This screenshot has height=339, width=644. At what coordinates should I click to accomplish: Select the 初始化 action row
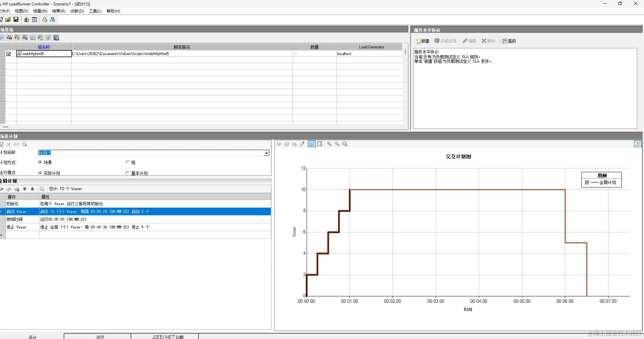(x=135, y=204)
